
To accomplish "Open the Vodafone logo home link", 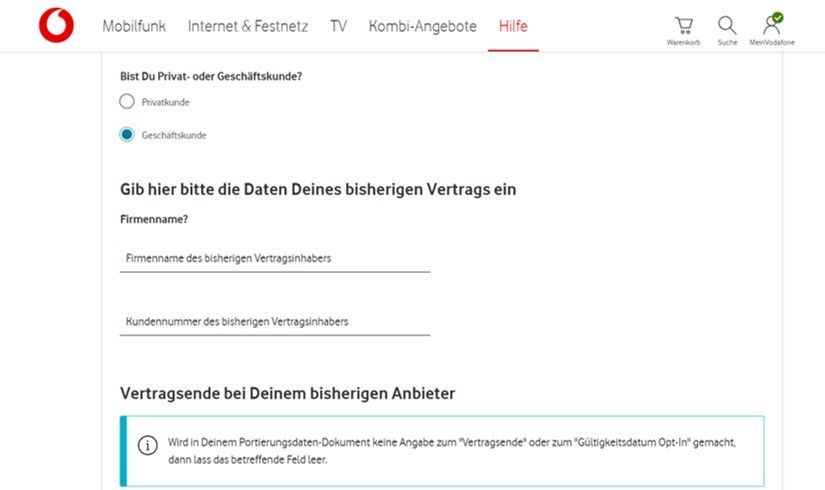I will tap(56, 25).
